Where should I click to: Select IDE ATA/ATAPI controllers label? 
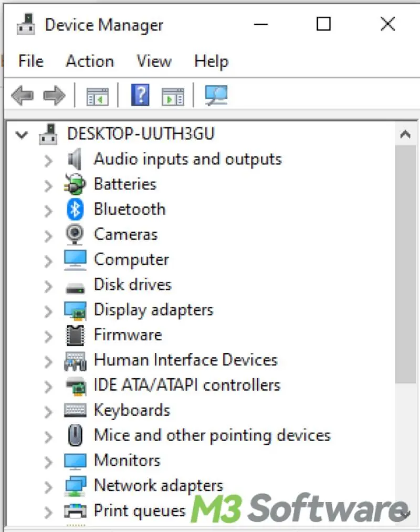pos(187,385)
